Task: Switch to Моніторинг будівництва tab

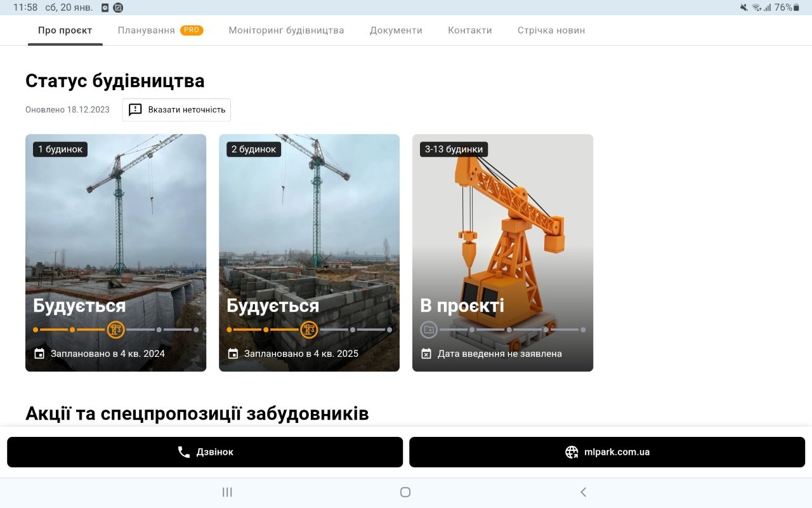Action: tap(286, 30)
